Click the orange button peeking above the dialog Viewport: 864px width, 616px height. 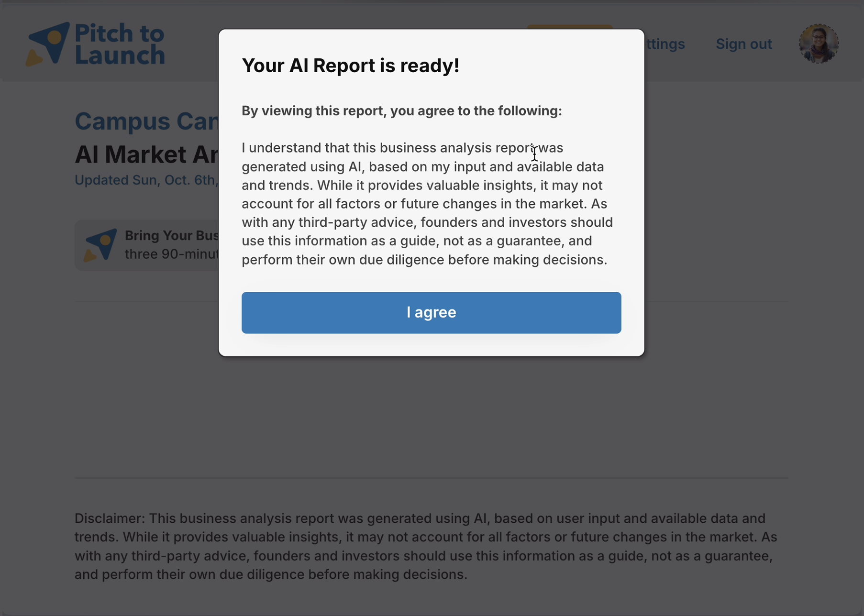(569, 26)
